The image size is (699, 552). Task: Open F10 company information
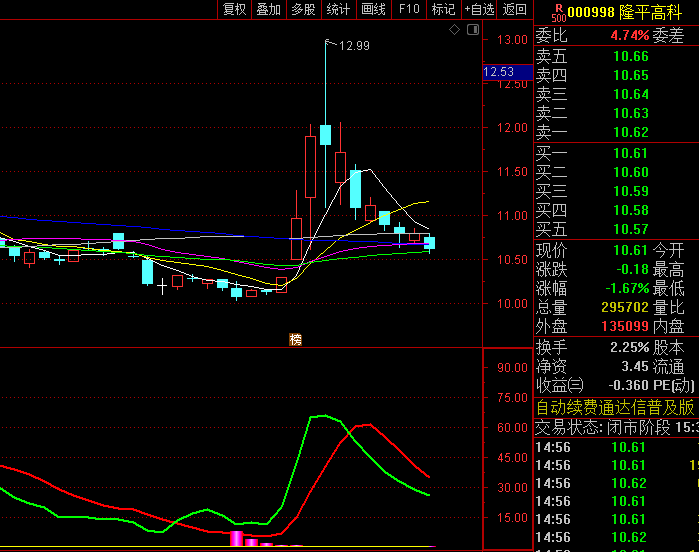coord(408,9)
